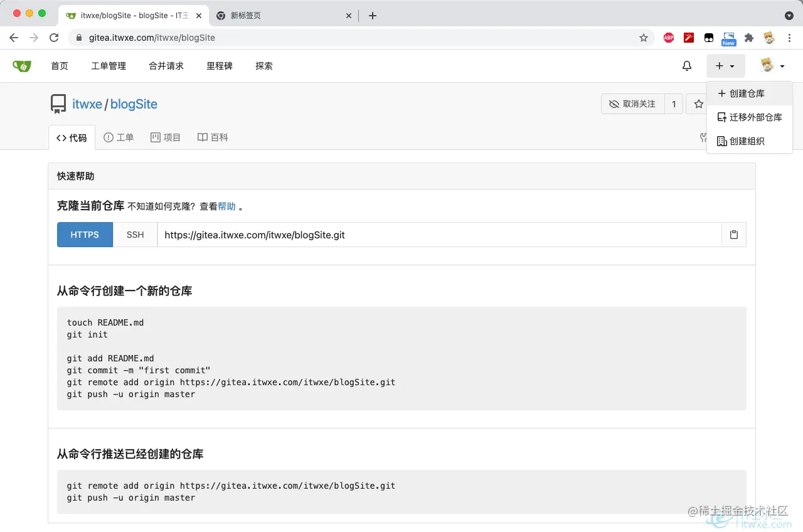
Task: Open 合并请求 from the top navigation
Action: coord(166,65)
